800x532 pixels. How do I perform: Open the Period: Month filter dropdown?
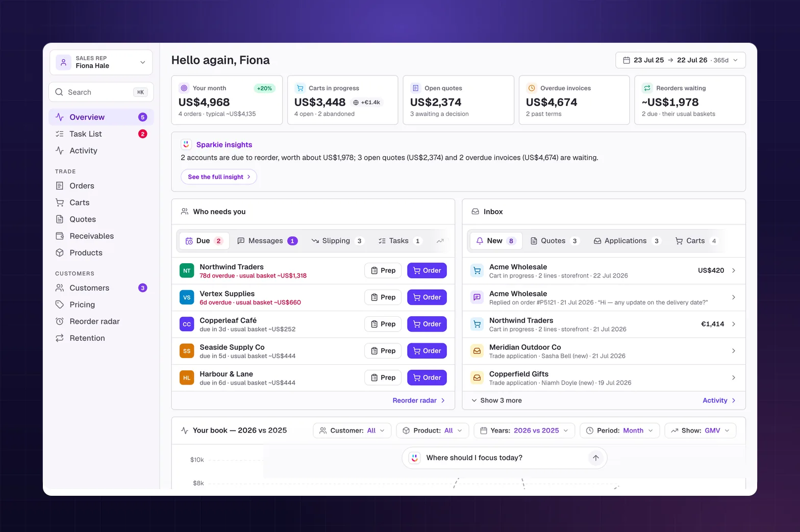click(x=619, y=430)
